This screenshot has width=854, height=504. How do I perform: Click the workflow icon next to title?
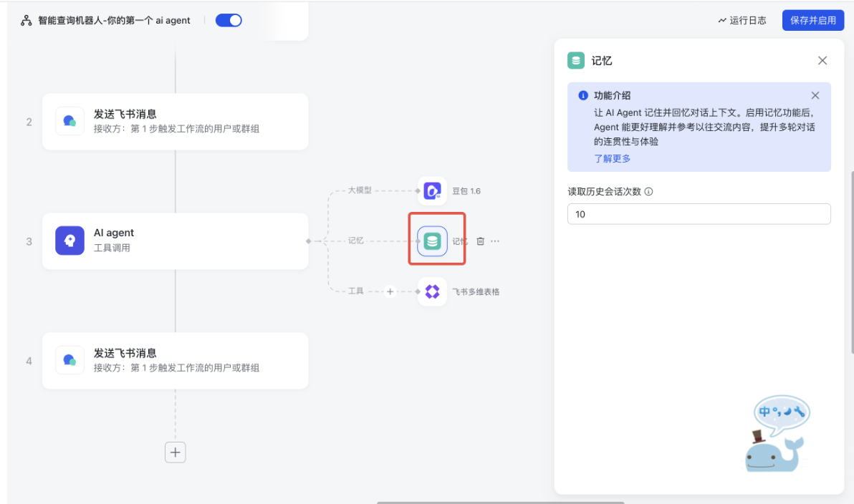coord(27,21)
